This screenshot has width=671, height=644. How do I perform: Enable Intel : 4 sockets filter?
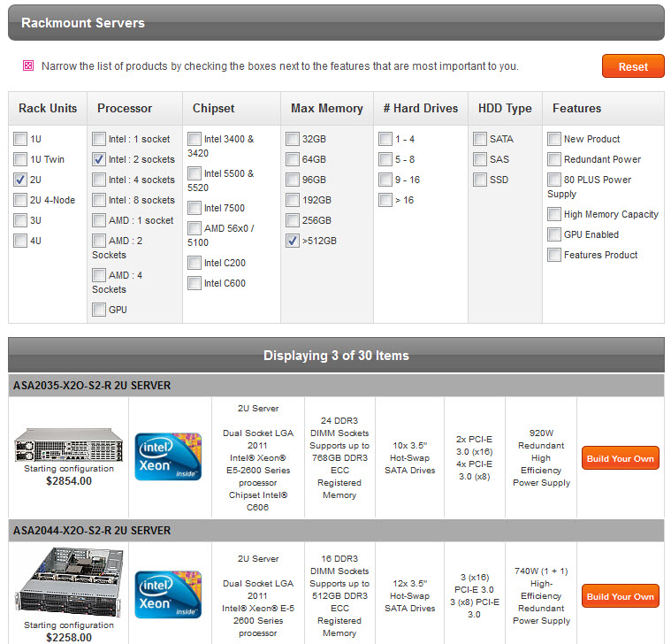coord(99,180)
